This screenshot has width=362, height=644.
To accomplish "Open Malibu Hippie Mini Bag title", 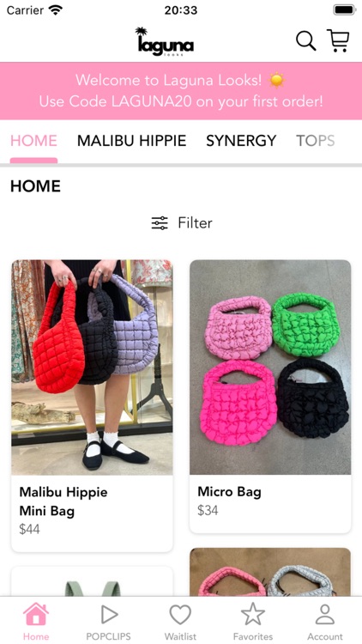I will point(63,501).
